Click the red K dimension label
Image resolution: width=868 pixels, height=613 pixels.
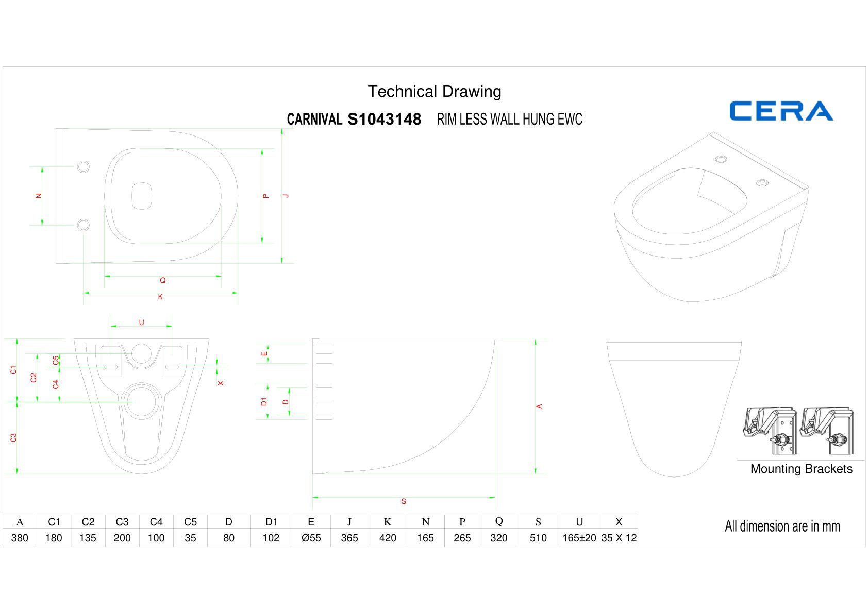click(160, 297)
